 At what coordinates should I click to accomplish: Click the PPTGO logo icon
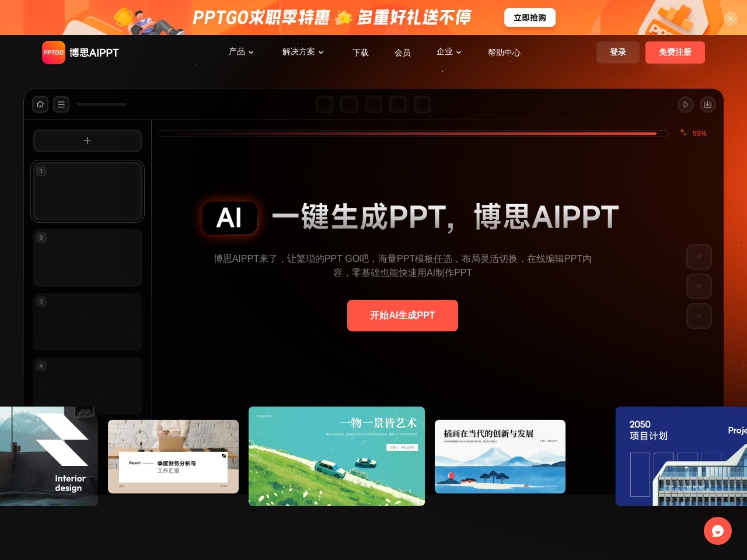tap(53, 52)
